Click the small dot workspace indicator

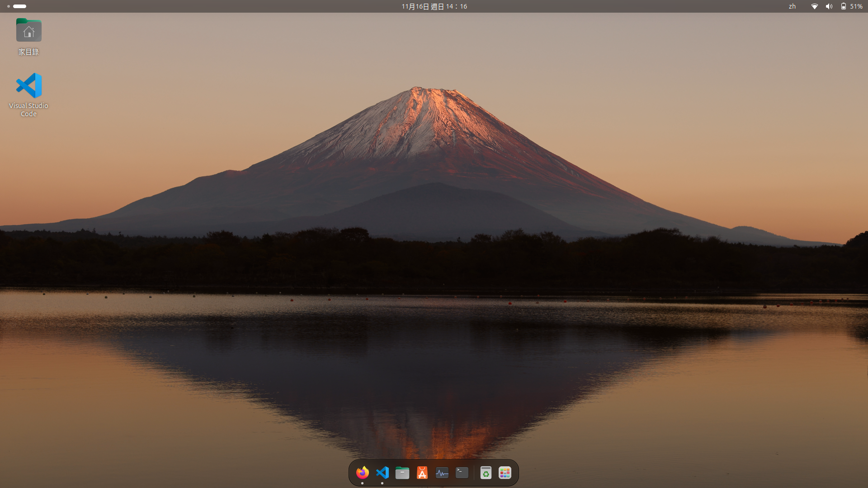(x=9, y=6)
